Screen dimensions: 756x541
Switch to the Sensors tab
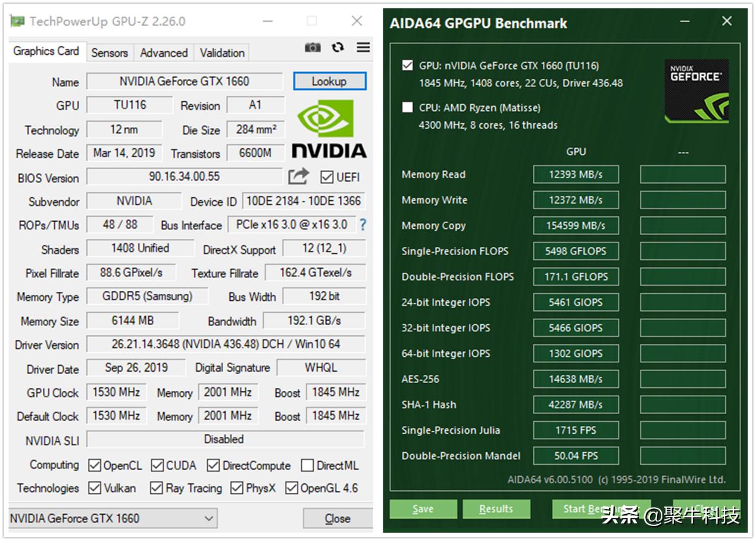tap(110, 52)
